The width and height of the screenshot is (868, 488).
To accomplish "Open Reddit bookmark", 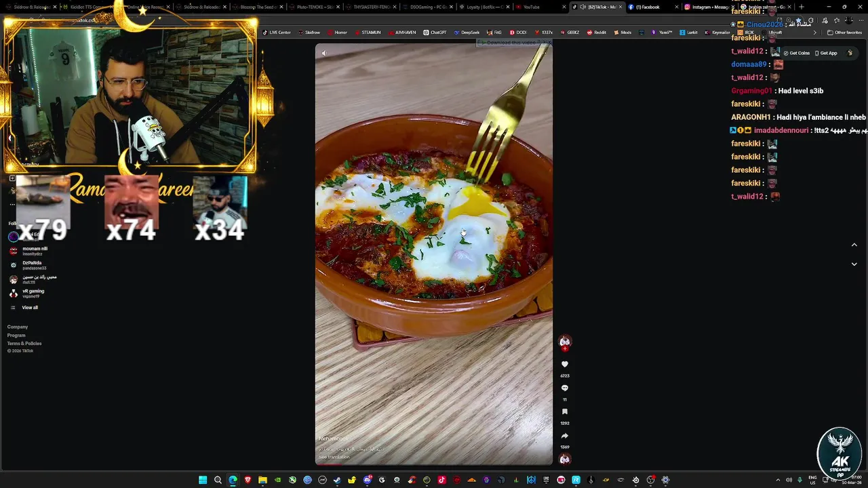I will point(597,33).
